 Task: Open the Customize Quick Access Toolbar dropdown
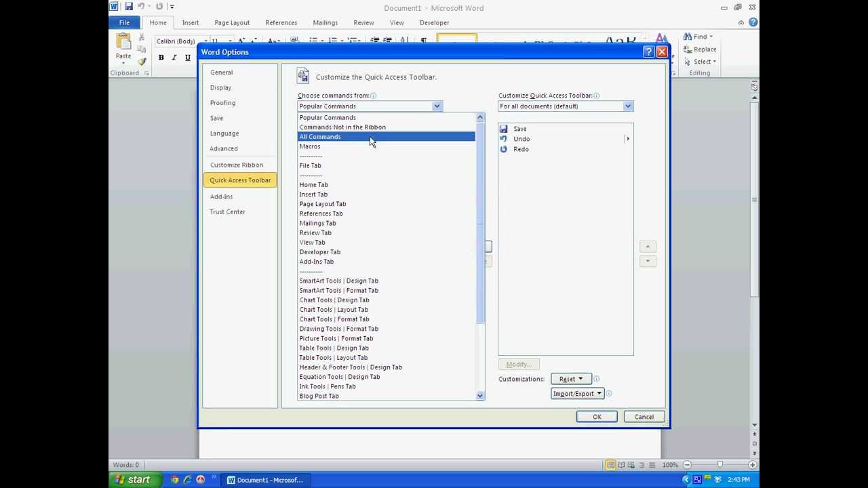click(628, 106)
